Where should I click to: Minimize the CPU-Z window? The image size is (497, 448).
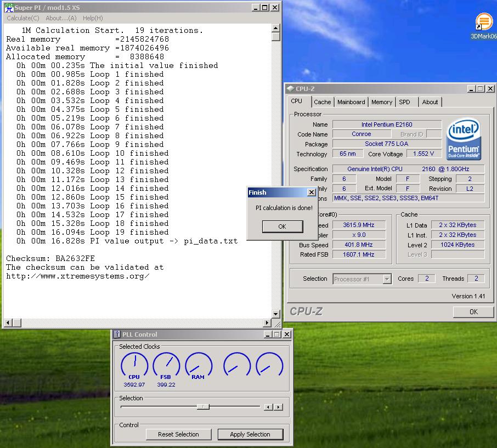coord(471,89)
